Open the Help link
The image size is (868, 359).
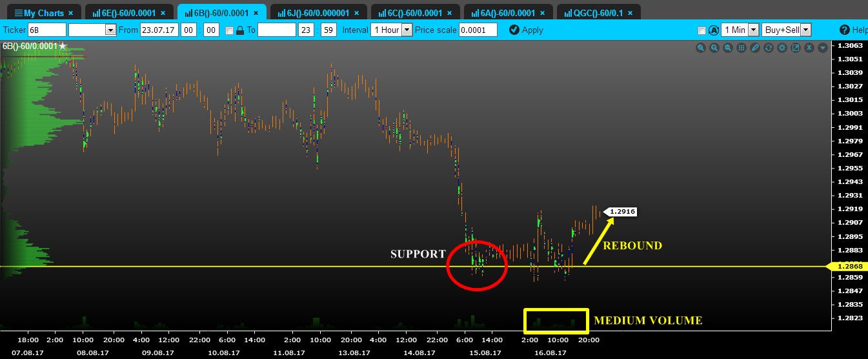[853, 30]
